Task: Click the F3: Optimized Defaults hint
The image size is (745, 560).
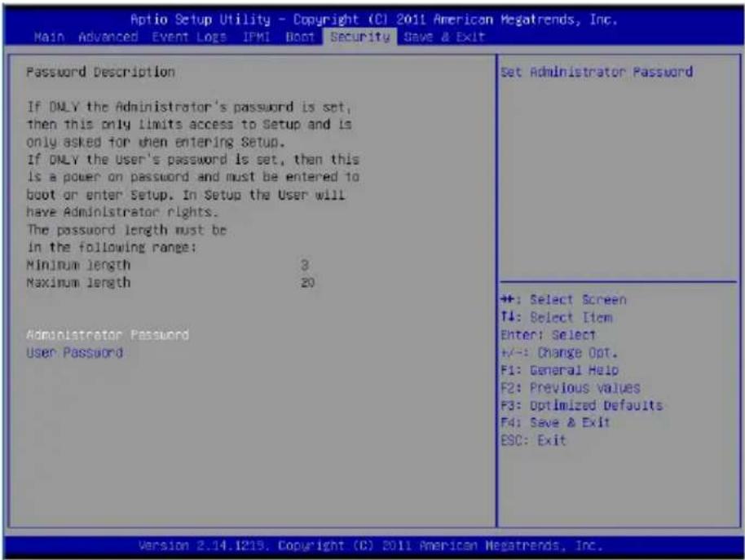Action: click(581, 405)
